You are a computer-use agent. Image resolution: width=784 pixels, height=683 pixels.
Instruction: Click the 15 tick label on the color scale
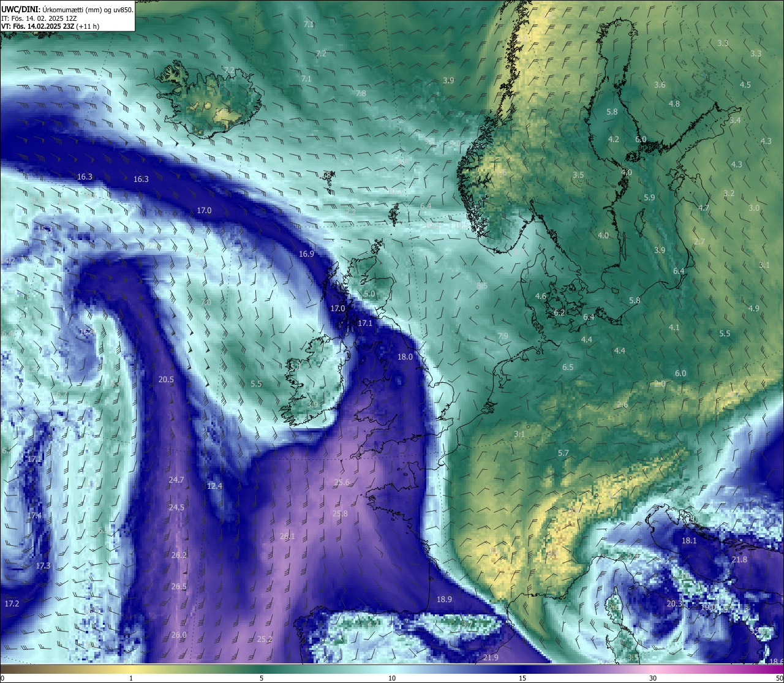[522, 678]
